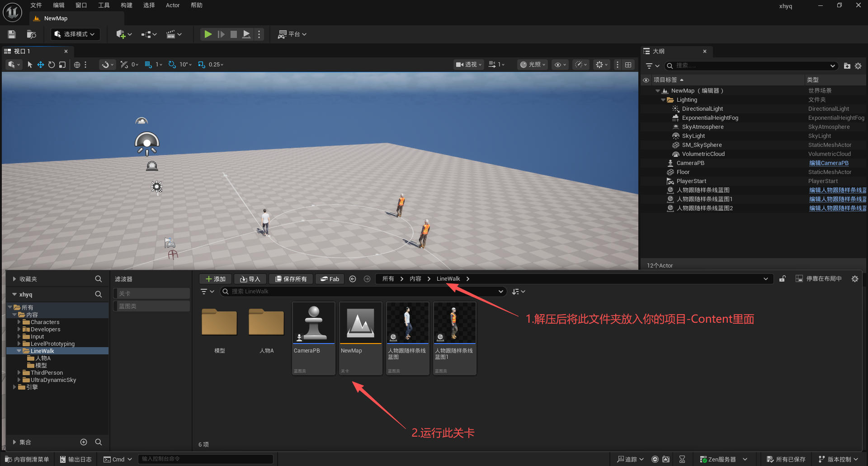Open Content Browser settings gear
The height and width of the screenshot is (466, 868).
coord(855,279)
